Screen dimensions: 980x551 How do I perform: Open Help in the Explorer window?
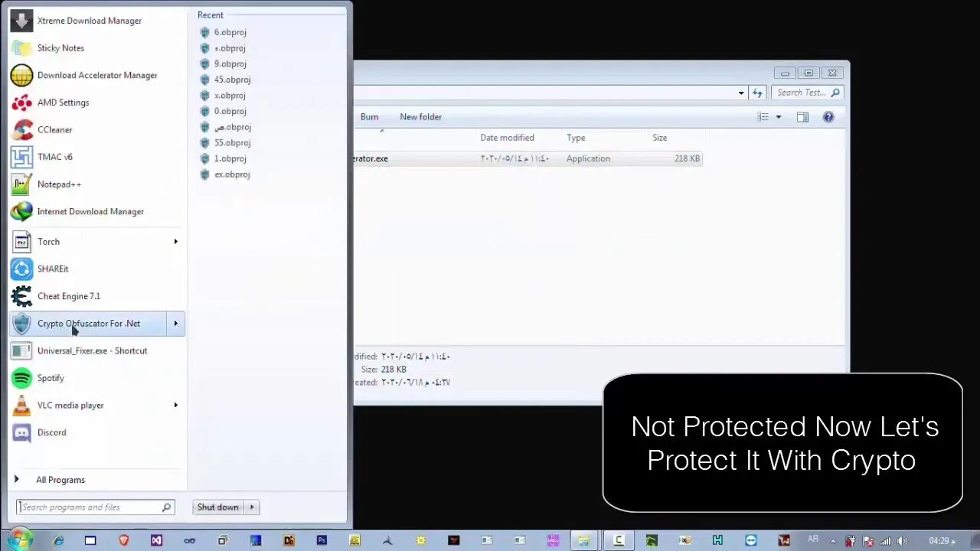828,117
